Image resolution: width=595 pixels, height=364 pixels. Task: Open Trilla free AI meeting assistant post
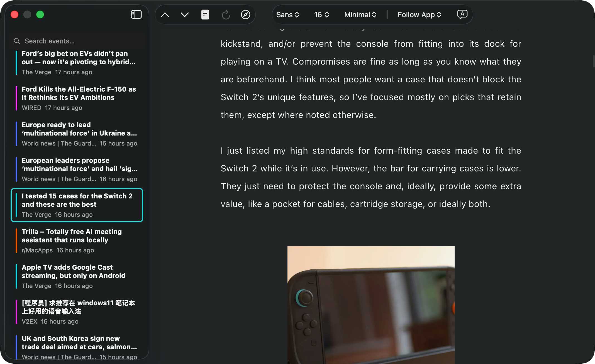[x=77, y=241]
